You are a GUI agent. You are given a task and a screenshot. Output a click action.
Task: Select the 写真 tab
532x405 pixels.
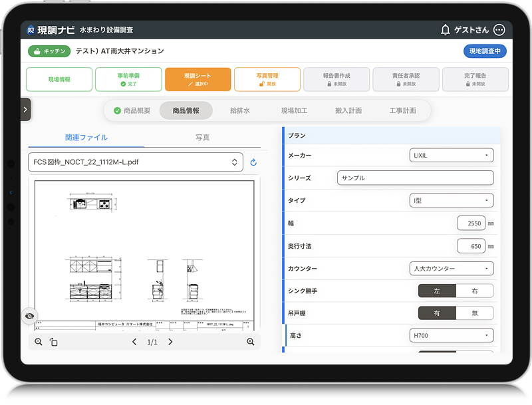pyautogui.click(x=203, y=138)
